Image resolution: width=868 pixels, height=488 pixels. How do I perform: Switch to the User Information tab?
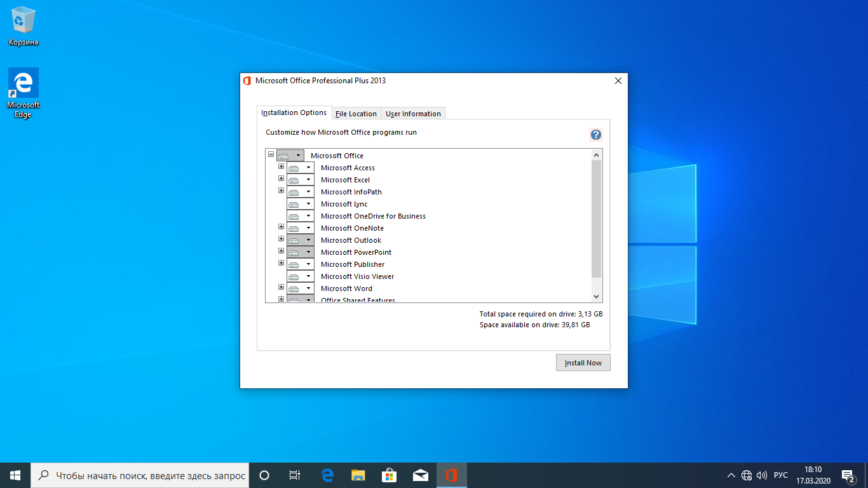click(413, 114)
